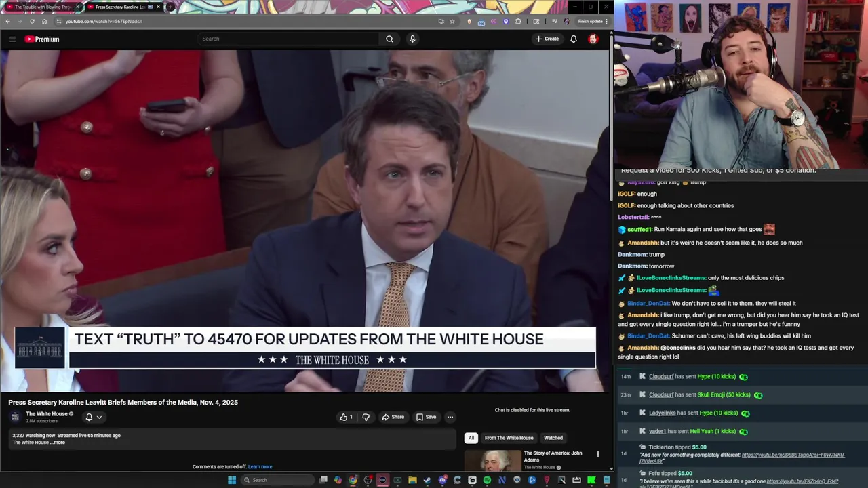The height and width of the screenshot is (488, 868).
Task: Open Fefu's tipped YouTube link
Action: tap(802, 481)
